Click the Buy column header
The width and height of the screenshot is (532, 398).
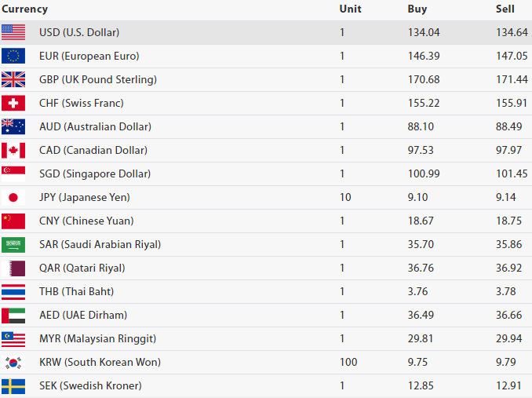(x=417, y=9)
